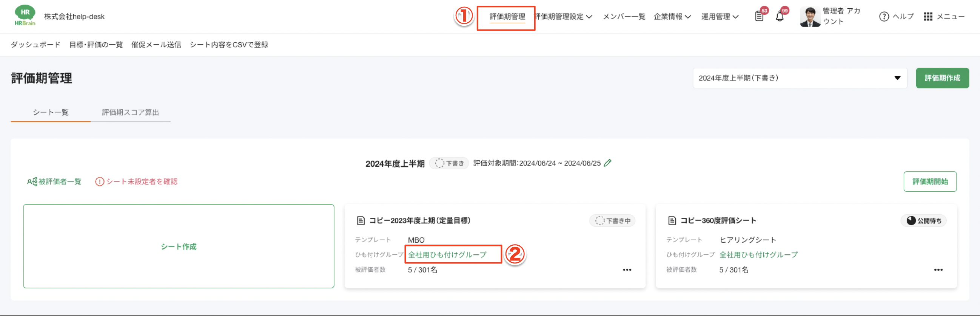Expand the 企業情報 dropdown menu

[672, 17]
